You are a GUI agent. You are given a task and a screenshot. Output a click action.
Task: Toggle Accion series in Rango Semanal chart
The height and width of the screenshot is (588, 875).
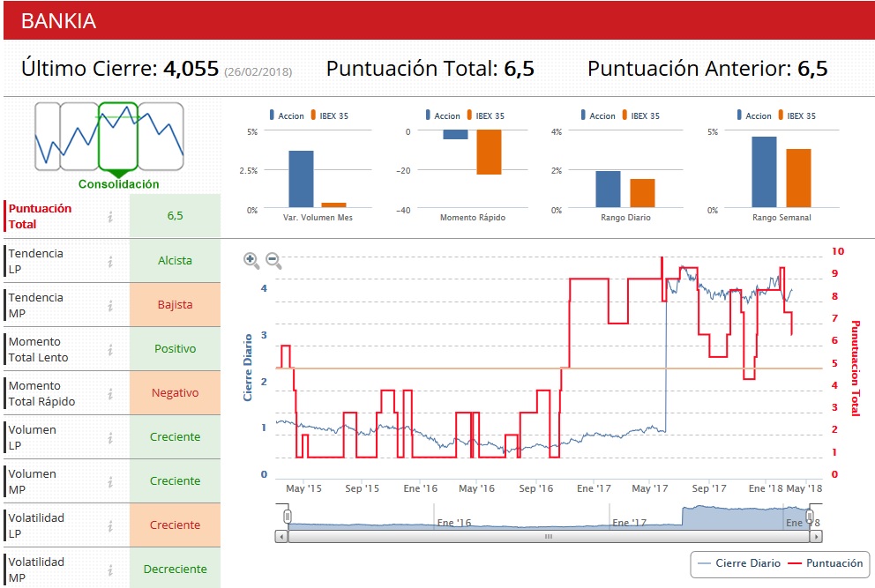click(x=754, y=115)
